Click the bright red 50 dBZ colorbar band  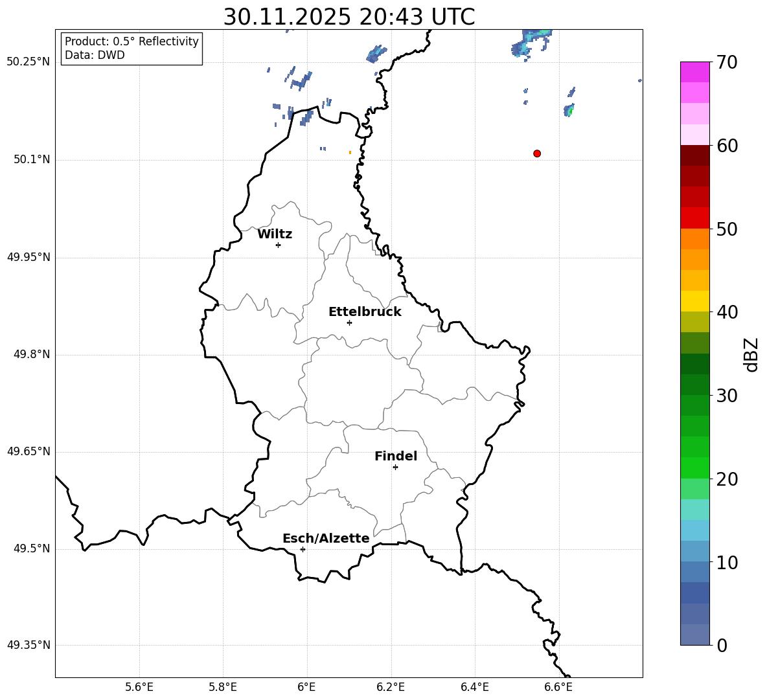695,218
